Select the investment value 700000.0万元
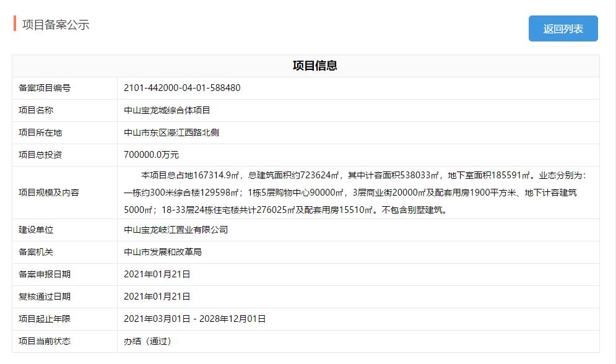Viewport: 616px width, 364px height. click(151, 155)
